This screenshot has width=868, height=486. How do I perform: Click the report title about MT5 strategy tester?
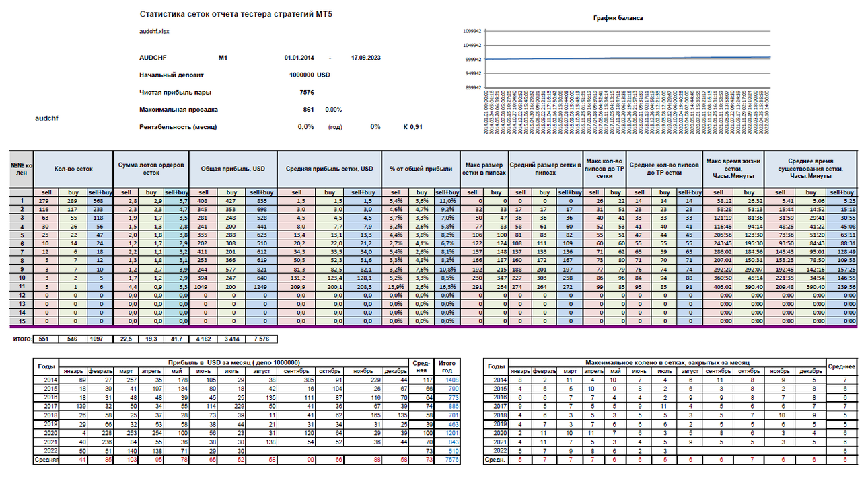click(236, 14)
